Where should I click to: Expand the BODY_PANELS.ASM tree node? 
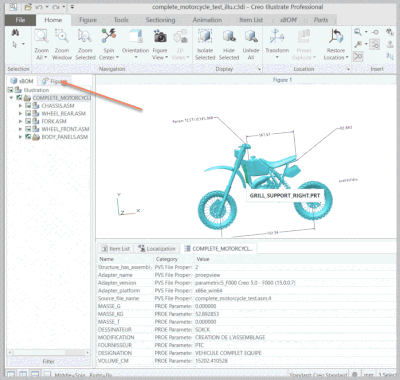point(21,137)
